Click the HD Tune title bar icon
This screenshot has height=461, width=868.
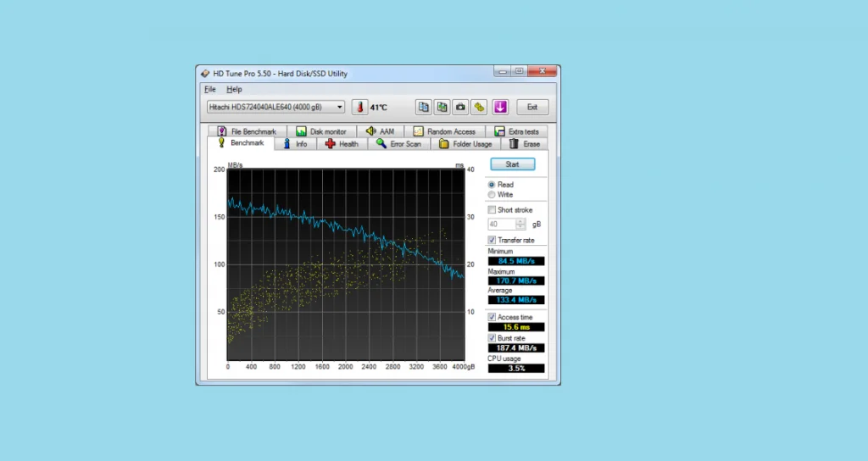(205, 73)
